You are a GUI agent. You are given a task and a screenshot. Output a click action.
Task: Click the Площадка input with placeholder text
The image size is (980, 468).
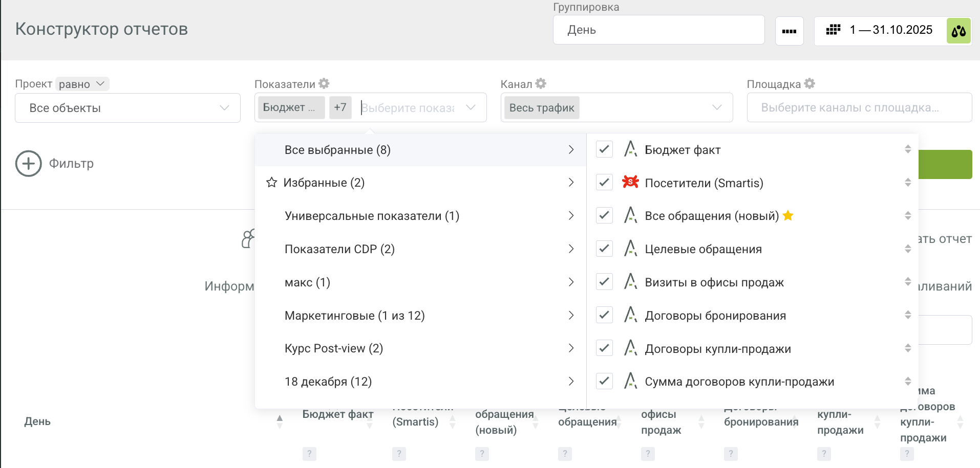click(859, 107)
